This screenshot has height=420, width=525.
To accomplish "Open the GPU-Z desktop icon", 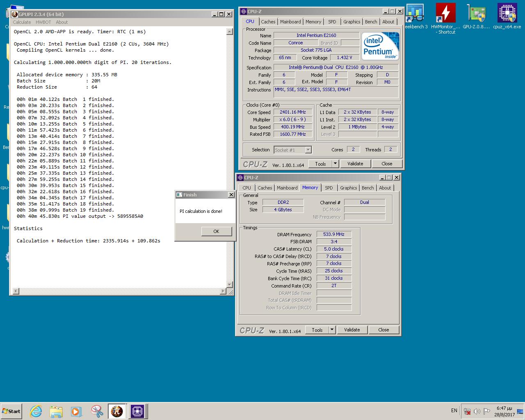I will coord(476,16).
